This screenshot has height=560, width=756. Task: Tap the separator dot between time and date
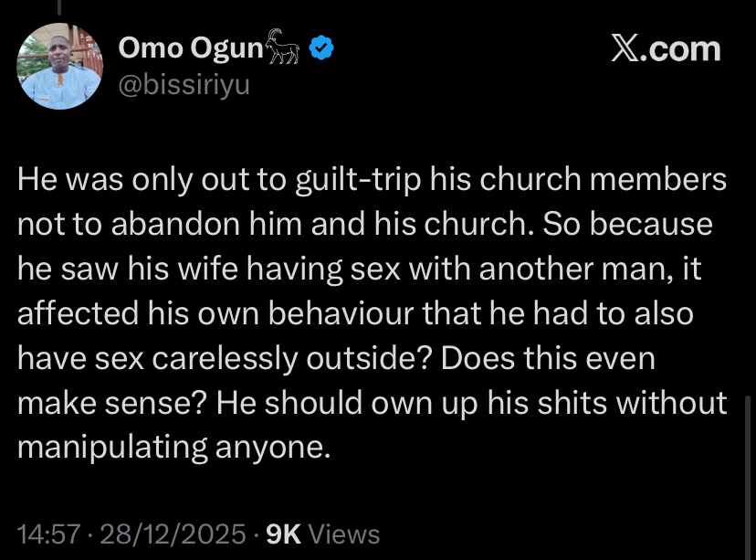pos(94,534)
